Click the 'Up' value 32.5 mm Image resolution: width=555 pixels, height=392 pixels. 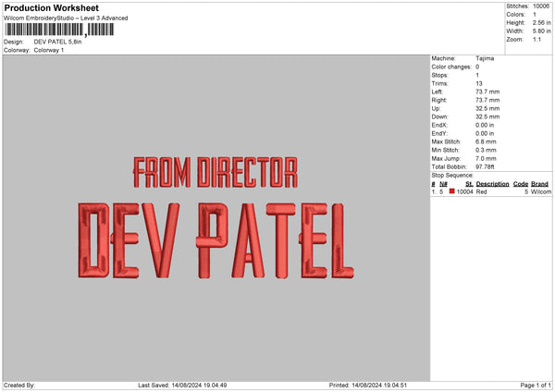point(487,108)
